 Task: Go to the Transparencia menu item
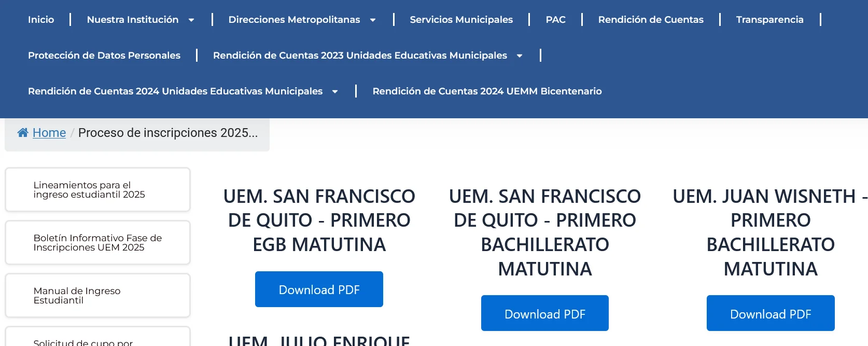click(x=770, y=20)
